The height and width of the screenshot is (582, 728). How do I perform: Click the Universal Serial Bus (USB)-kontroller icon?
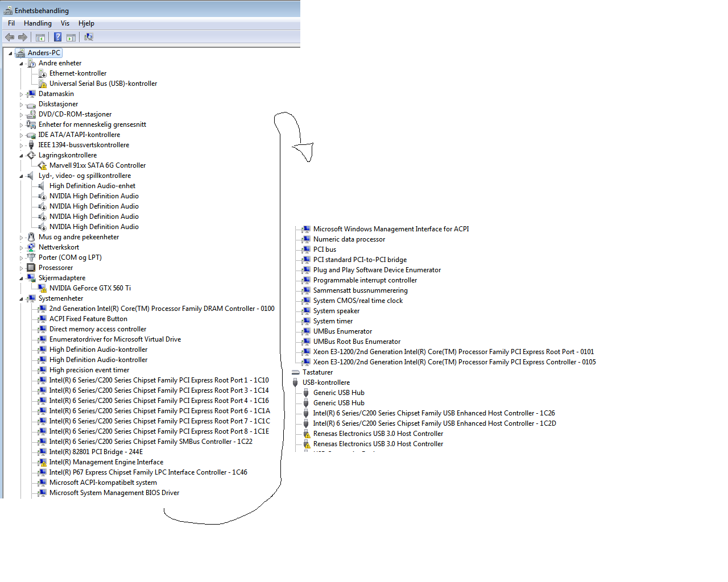[x=42, y=84]
